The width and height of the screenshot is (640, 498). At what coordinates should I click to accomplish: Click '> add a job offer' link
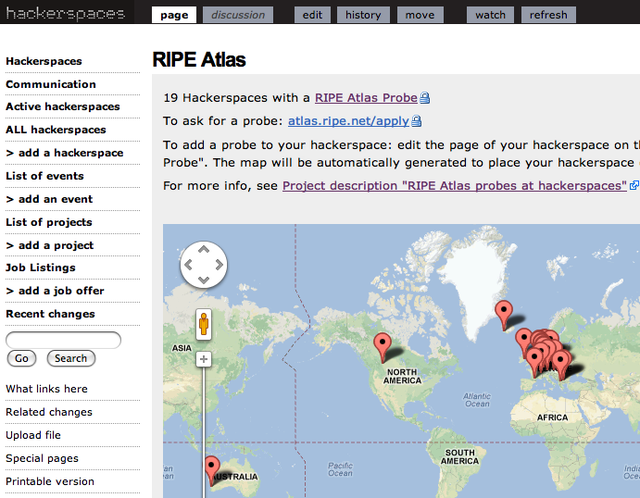[55, 291]
